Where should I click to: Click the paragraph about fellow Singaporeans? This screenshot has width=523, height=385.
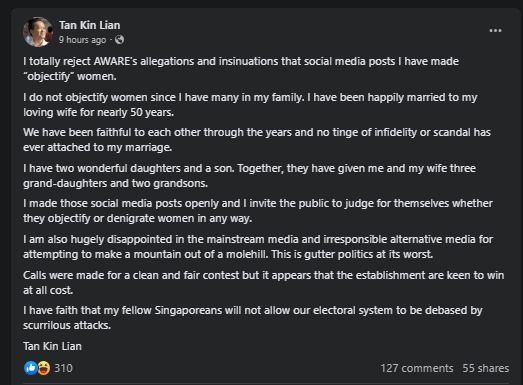pos(253,318)
